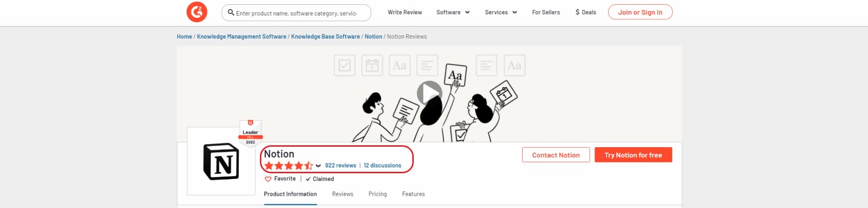Open Knowledge Management Software breadcrumb
Viewport: 868px width, 208px height.
click(x=242, y=37)
